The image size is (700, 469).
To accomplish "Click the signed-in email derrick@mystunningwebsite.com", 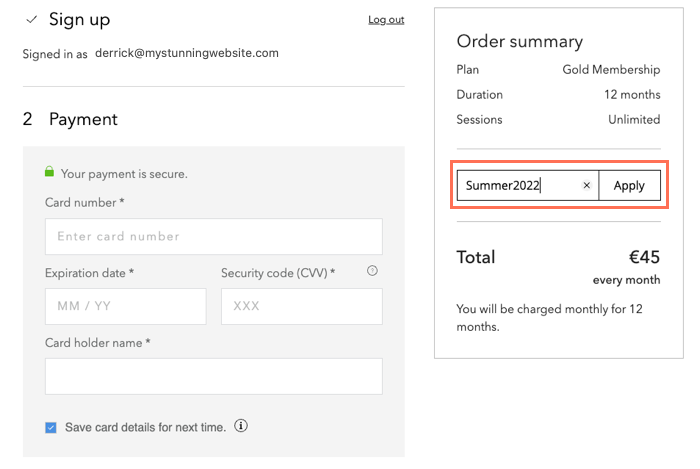I will pos(187,53).
